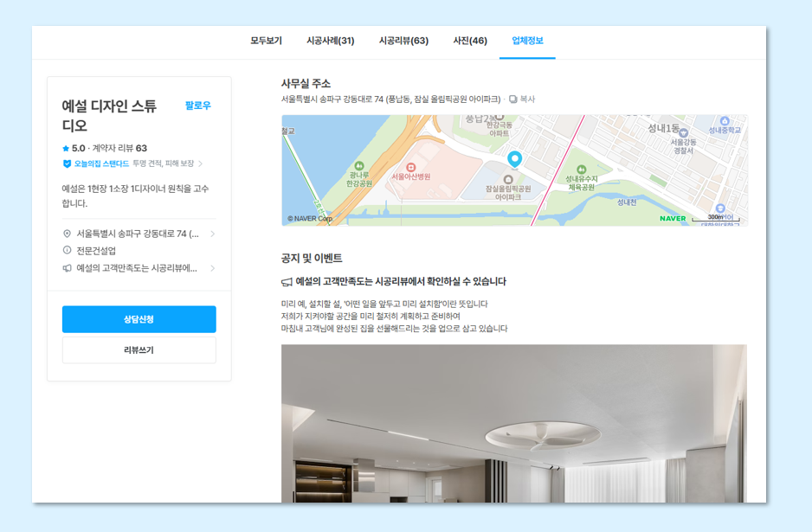Click the copy icon next to 복사
812x532 pixels.
[x=512, y=99]
